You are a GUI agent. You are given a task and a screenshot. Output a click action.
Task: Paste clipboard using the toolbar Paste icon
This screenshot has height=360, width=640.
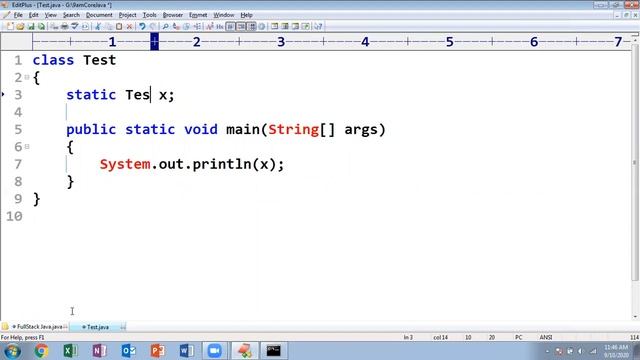pos(119,27)
